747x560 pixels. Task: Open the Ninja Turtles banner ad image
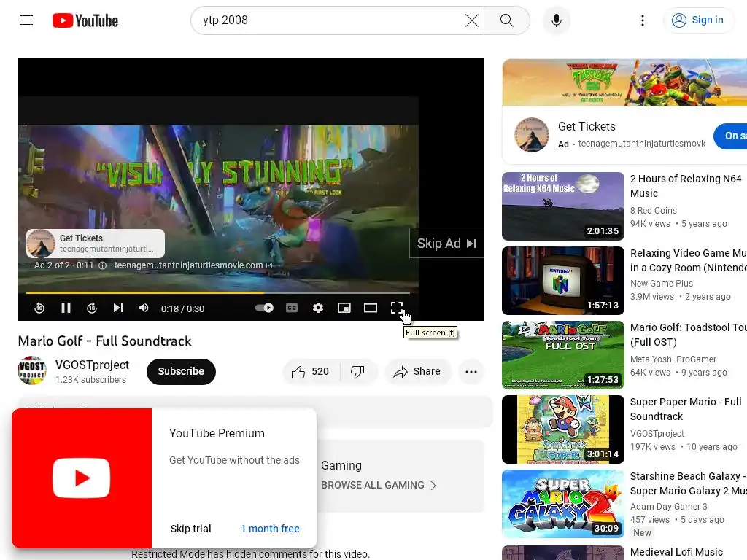pos(624,82)
